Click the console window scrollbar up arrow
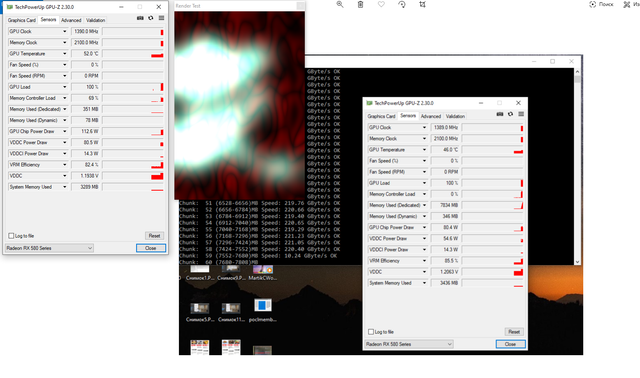The height and width of the screenshot is (378, 640). click(577, 71)
